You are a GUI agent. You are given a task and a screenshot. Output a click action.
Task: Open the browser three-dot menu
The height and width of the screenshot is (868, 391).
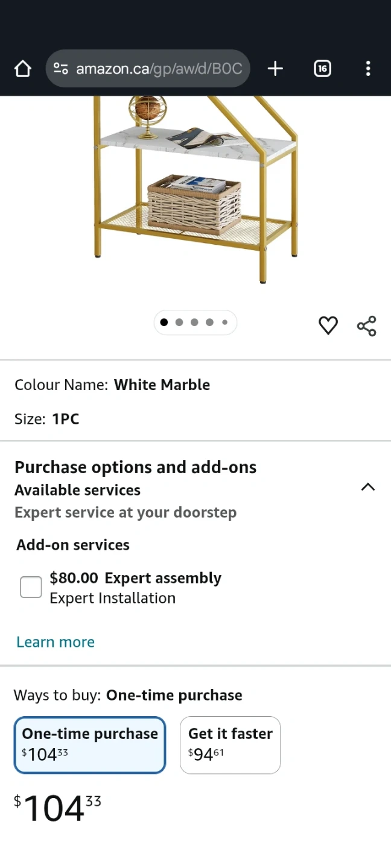click(368, 69)
